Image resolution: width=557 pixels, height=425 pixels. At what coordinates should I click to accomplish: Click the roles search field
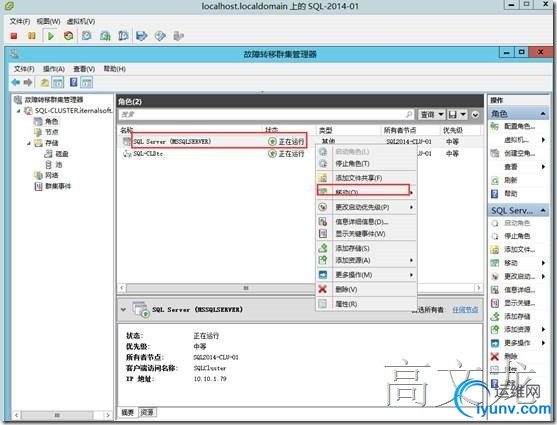pyautogui.click(x=266, y=114)
